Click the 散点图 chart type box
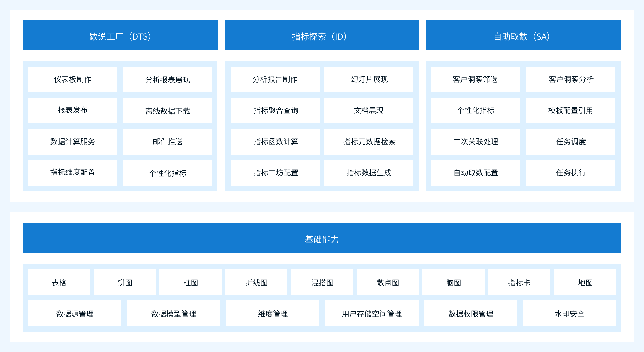 pyautogui.click(x=388, y=283)
